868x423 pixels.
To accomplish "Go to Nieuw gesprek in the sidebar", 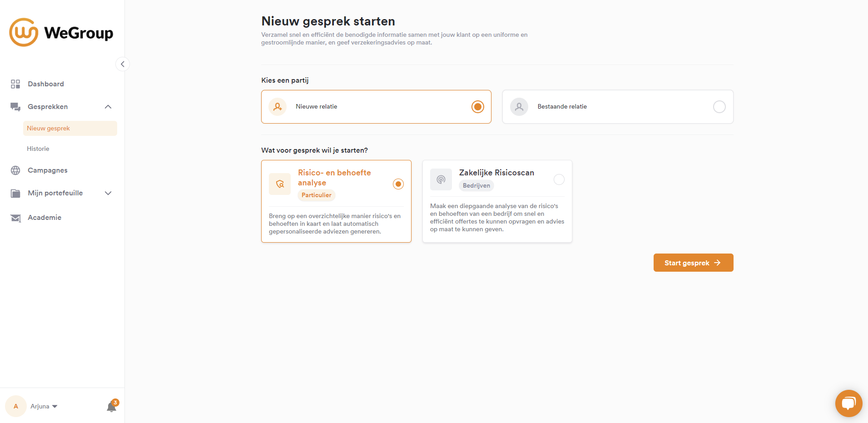I will 49,128.
